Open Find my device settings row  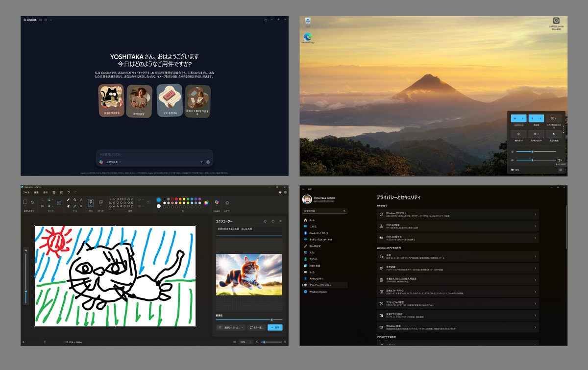[458, 226]
